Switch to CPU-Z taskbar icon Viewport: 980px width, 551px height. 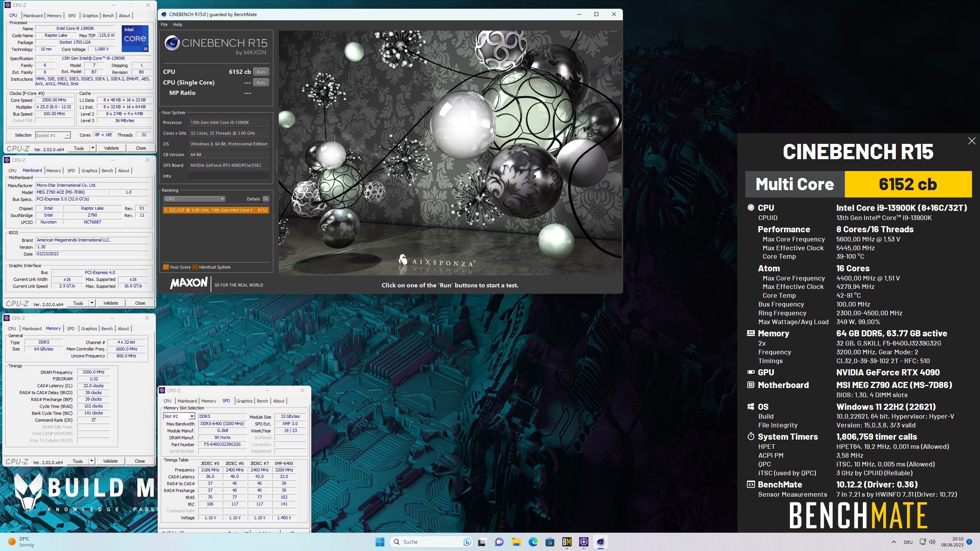(x=583, y=542)
